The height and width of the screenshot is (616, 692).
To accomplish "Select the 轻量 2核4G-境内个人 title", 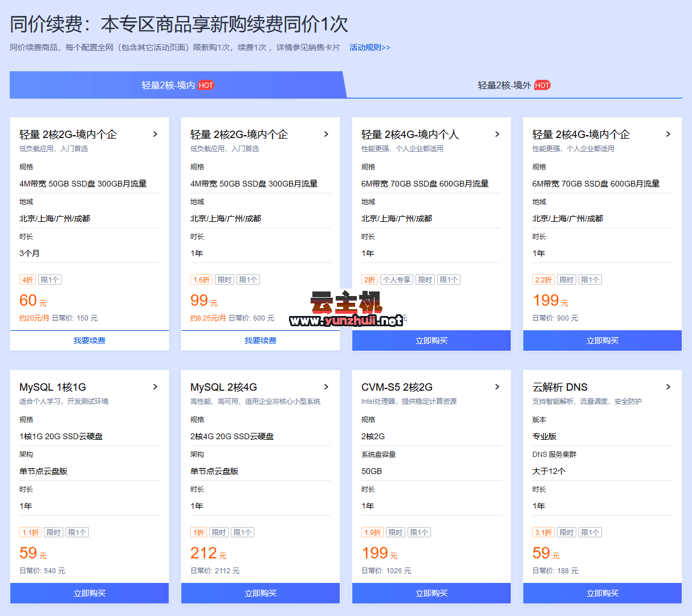I will pyautogui.click(x=410, y=135).
